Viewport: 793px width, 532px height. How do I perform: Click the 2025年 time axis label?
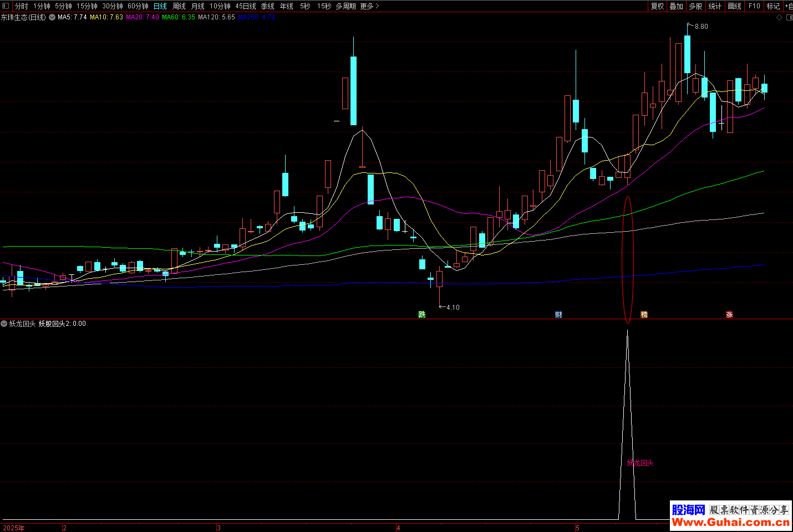click(14, 528)
